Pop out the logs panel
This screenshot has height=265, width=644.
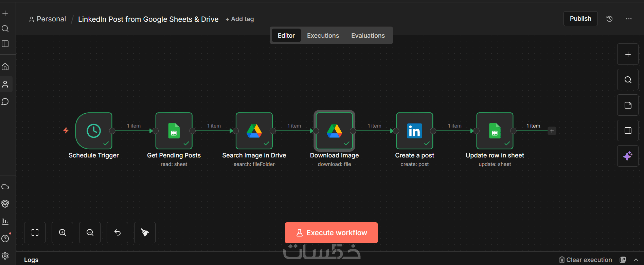(x=623, y=260)
